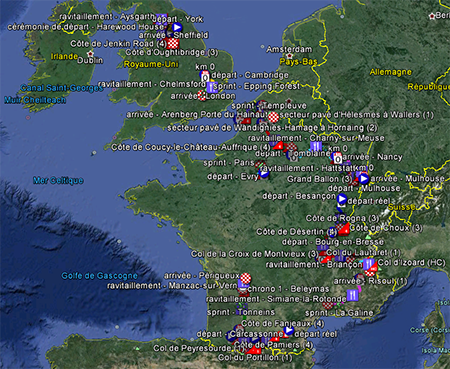The image size is (450, 369).
Task: Select the 'Pays-Bas' country label
Action: coord(298,62)
